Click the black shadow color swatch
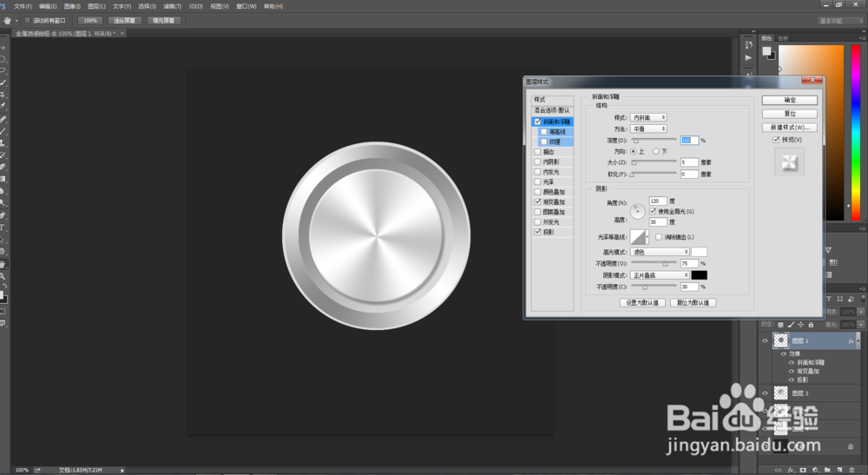The width and height of the screenshot is (868, 475). [x=699, y=275]
